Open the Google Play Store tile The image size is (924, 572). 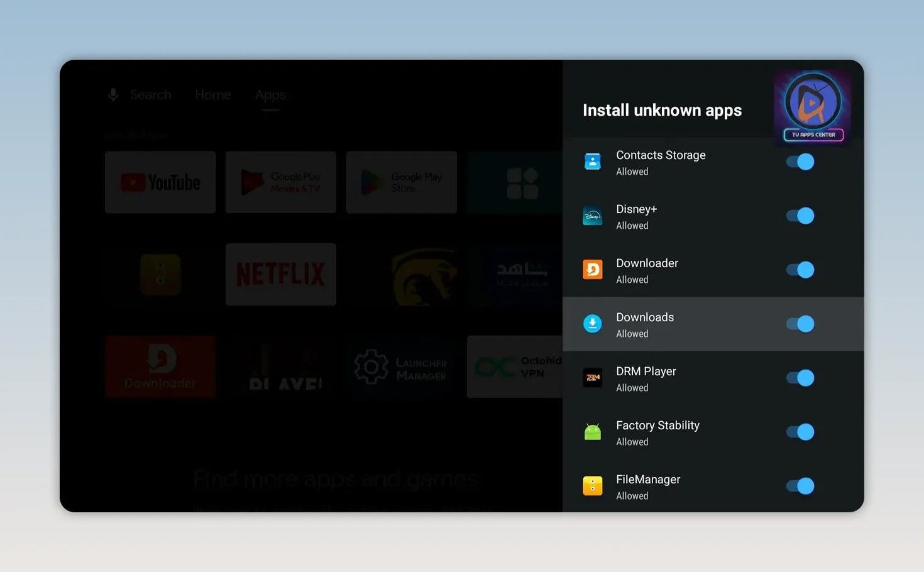(x=402, y=182)
